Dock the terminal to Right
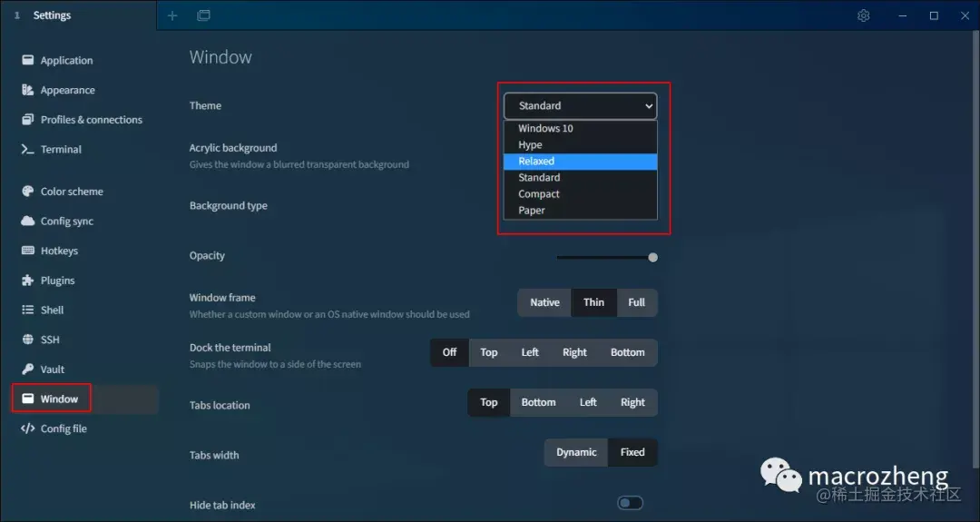Viewport: 980px width, 522px height. pyautogui.click(x=574, y=352)
